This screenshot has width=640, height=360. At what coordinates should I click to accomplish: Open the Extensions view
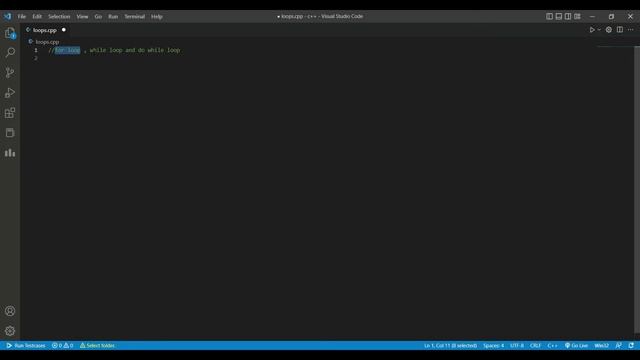tap(10, 113)
